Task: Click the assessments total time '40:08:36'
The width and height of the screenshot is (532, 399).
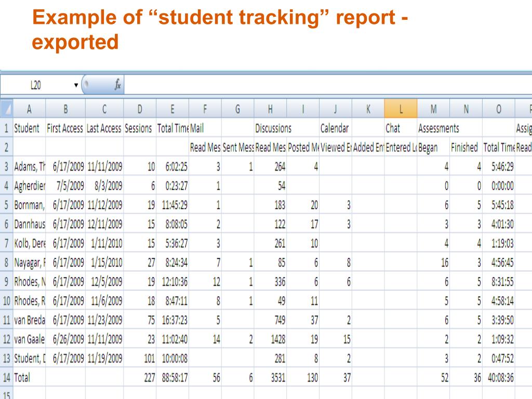Action: (498, 377)
